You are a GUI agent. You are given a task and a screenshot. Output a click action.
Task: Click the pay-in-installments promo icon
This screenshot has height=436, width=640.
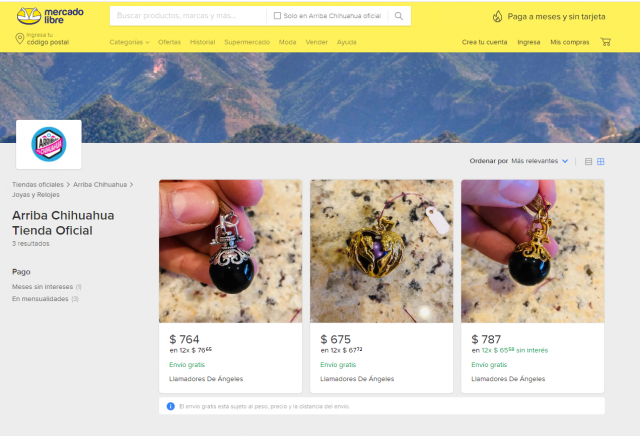click(x=498, y=16)
